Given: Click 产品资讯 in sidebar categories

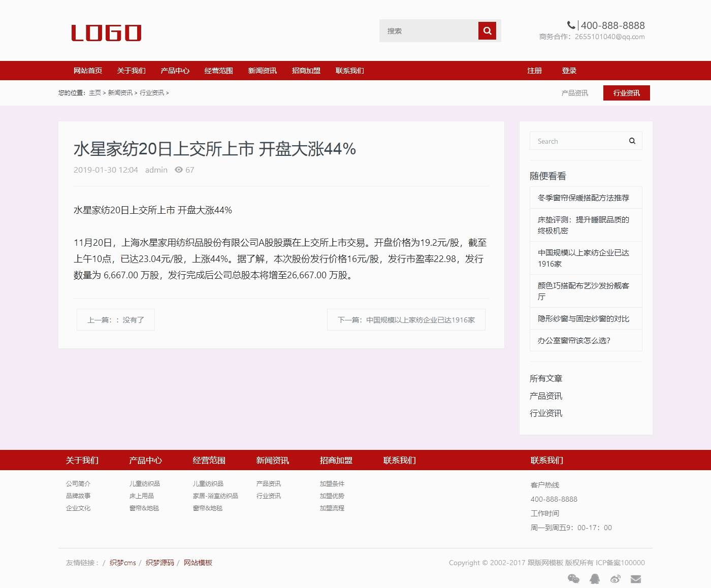Looking at the screenshot, I should (x=546, y=396).
